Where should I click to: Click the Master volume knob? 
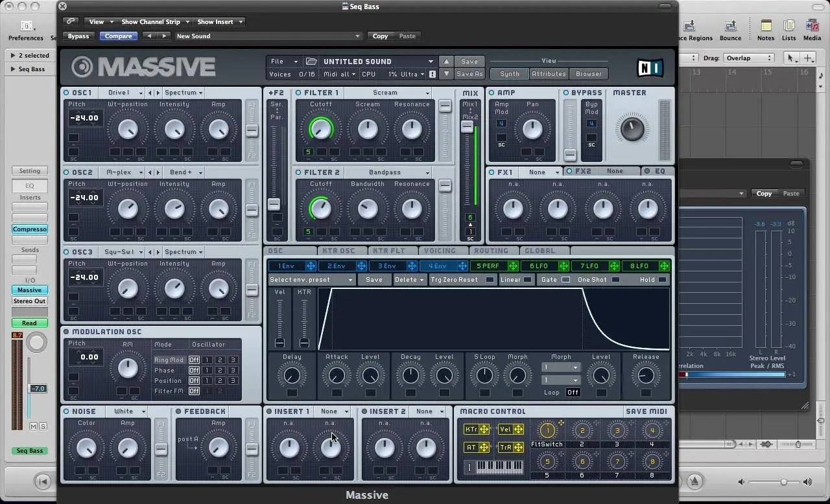[632, 129]
